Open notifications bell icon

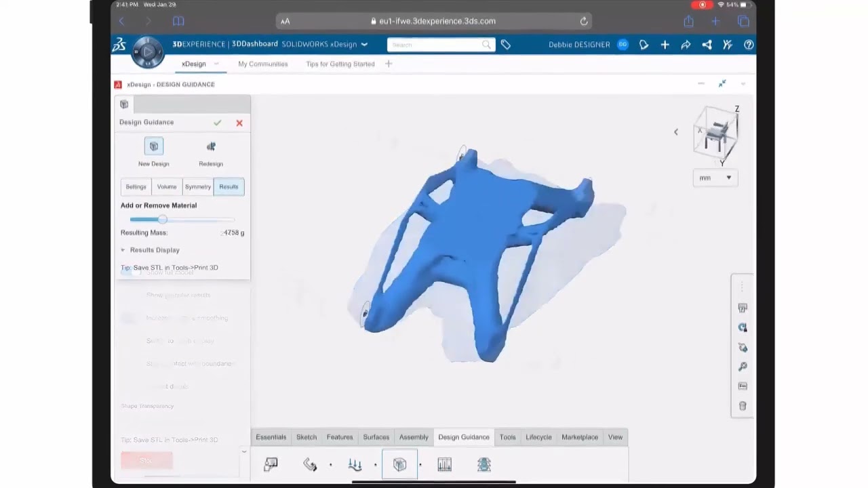tap(644, 45)
